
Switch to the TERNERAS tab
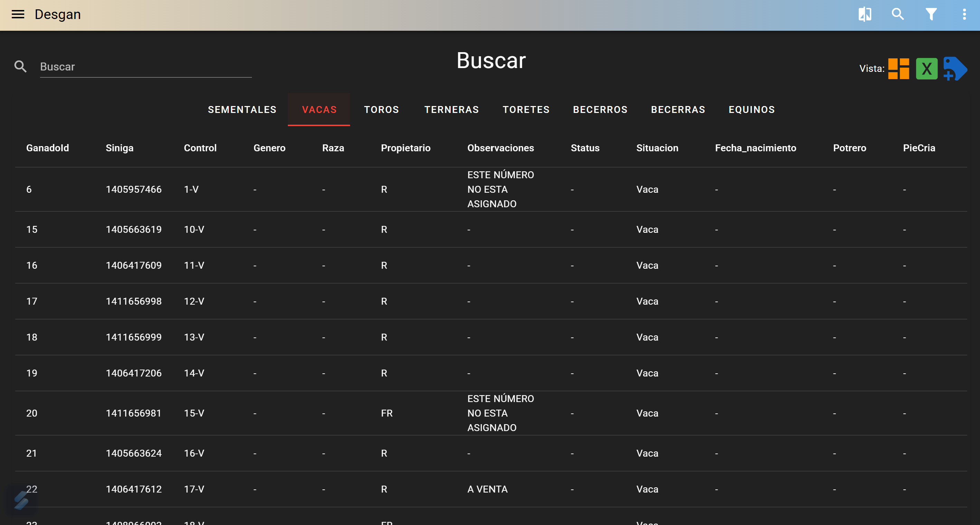pyautogui.click(x=452, y=109)
